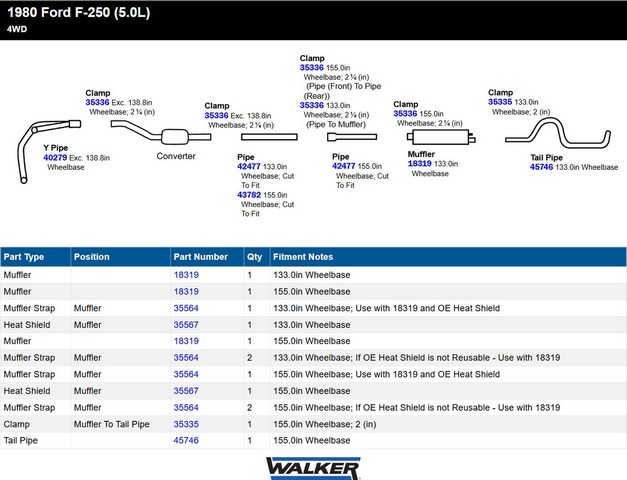Open 35564 qty 2 133.0in row

pyautogui.click(x=186, y=358)
